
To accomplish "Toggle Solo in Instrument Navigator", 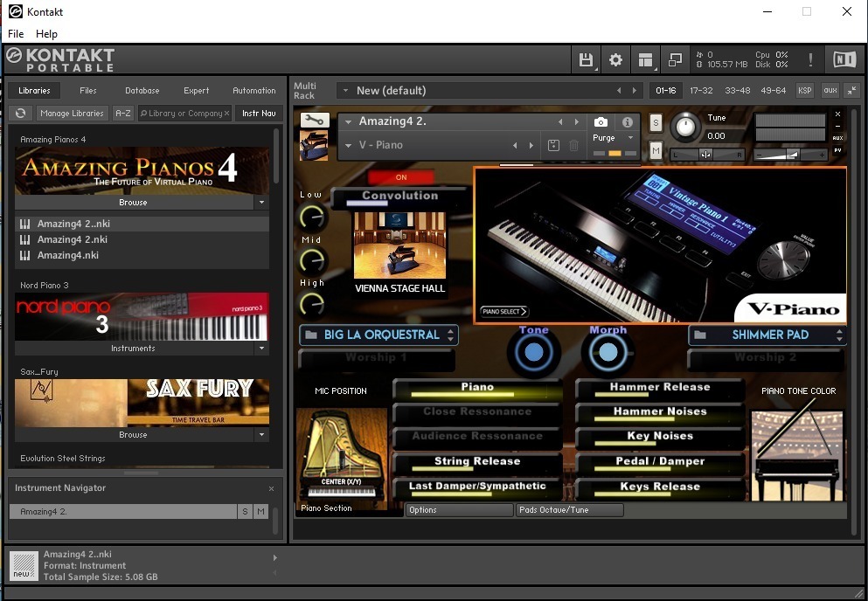I will (x=246, y=512).
